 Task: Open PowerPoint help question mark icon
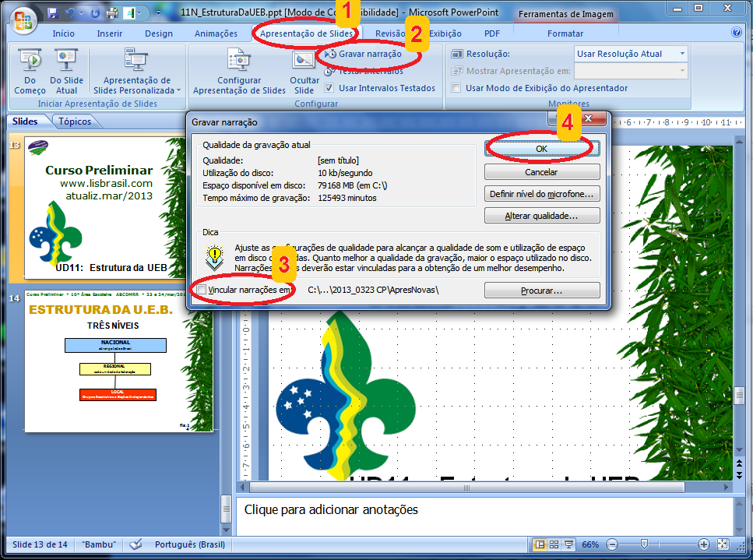tap(736, 32)
